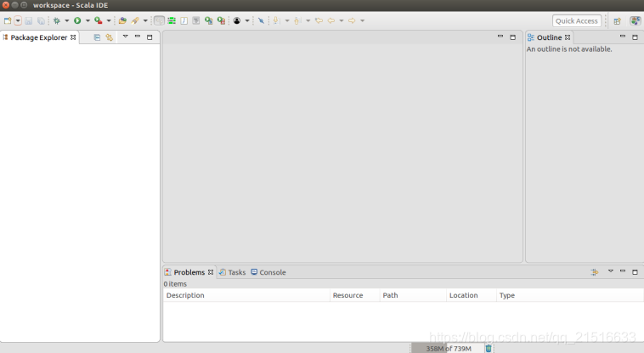
Task: Click the run-with-document toolbar icon
Action: (x=209, y=20)
